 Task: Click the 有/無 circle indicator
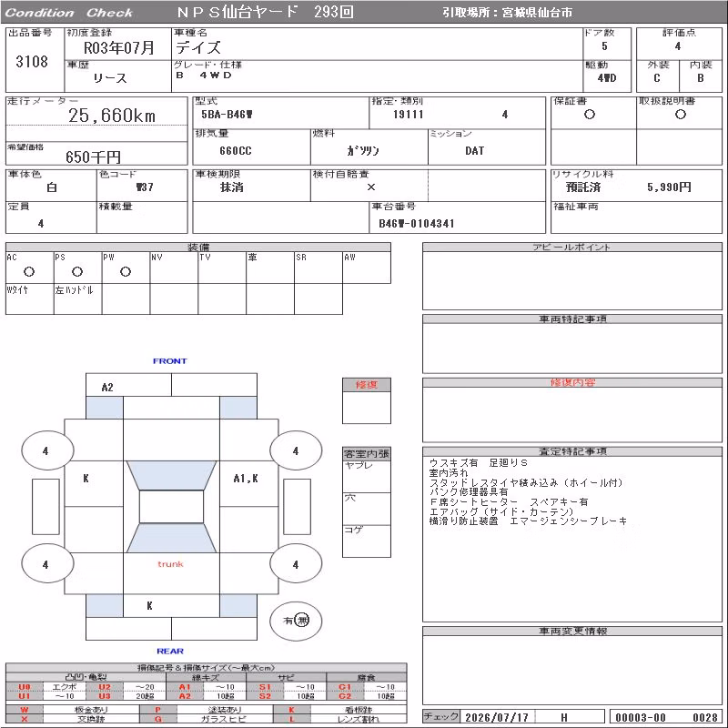click(296, 621)
